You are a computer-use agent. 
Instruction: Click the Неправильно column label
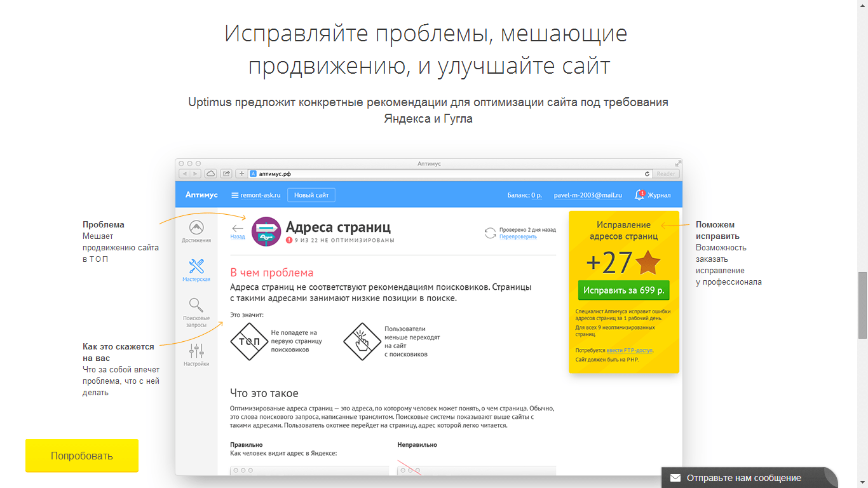coord(417,445)
